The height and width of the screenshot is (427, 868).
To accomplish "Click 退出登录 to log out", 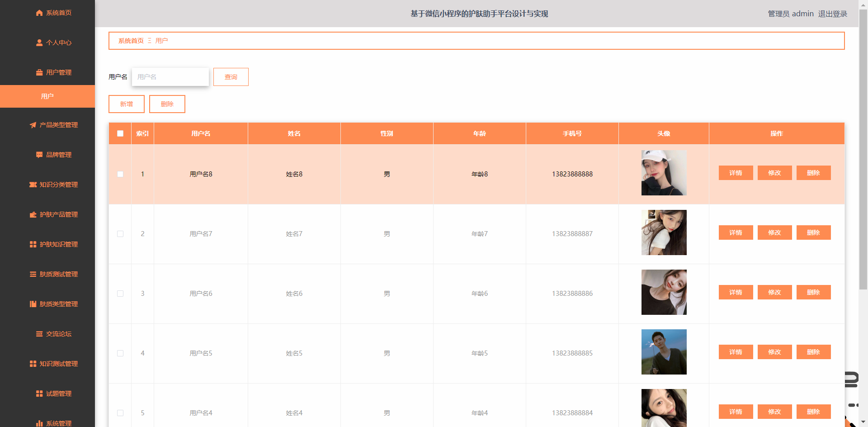I will pos(832,14).
